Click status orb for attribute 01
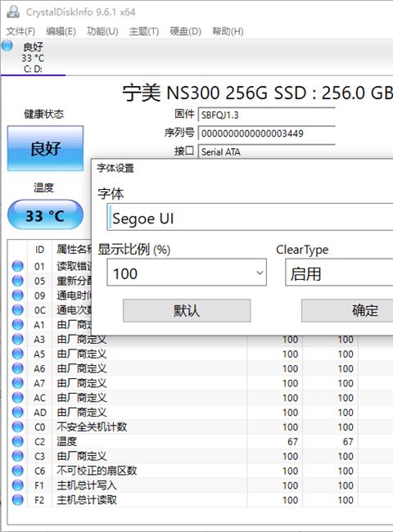Image resolution: width=393 pixels, height=532 pixels. coord(18,266)
